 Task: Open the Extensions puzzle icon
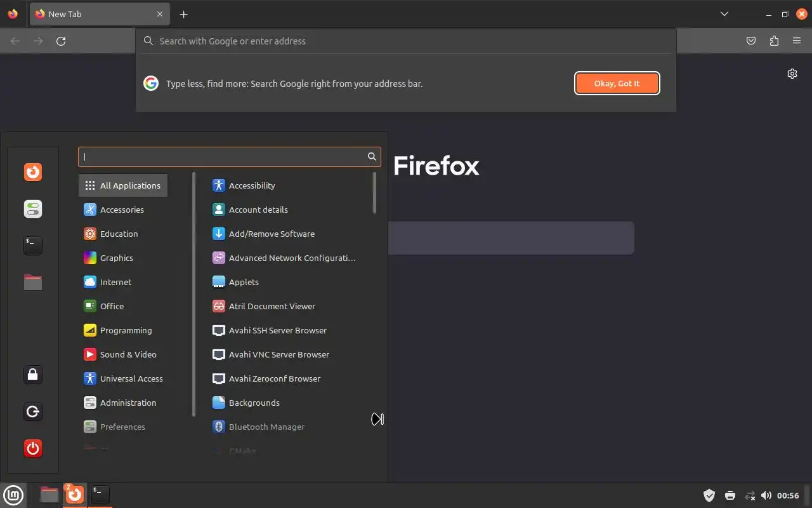point(774,41)
